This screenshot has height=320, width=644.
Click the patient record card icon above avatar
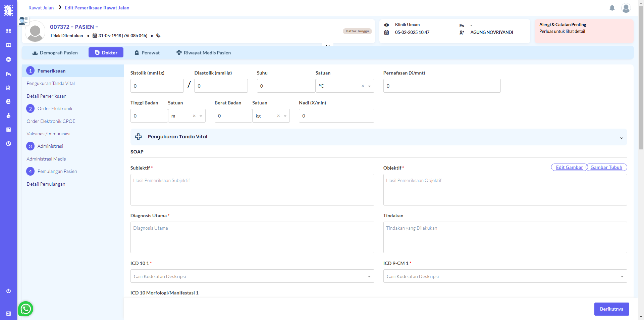coord(23,21)
